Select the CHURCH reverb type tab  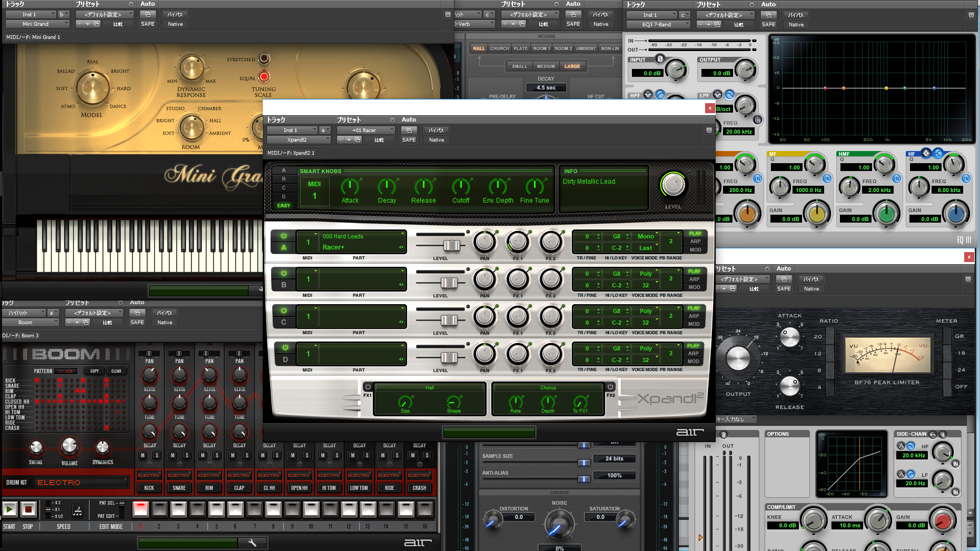(499, 48)
